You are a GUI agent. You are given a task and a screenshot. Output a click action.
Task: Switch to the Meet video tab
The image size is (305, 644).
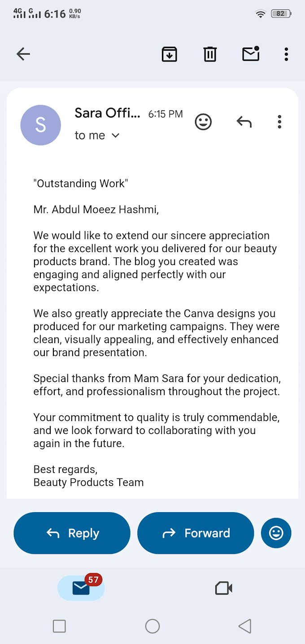tap(223, 588)
